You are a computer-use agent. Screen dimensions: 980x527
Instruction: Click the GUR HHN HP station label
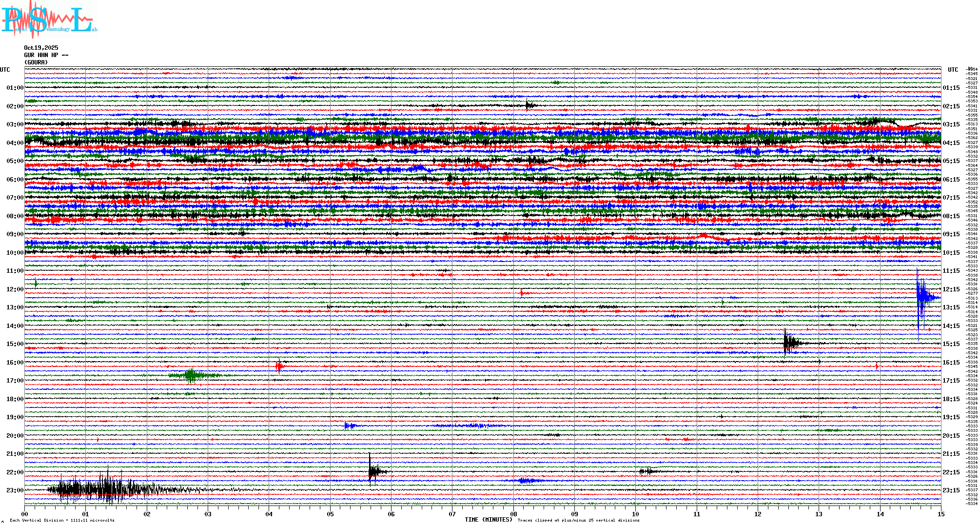(x=46, y=55)
